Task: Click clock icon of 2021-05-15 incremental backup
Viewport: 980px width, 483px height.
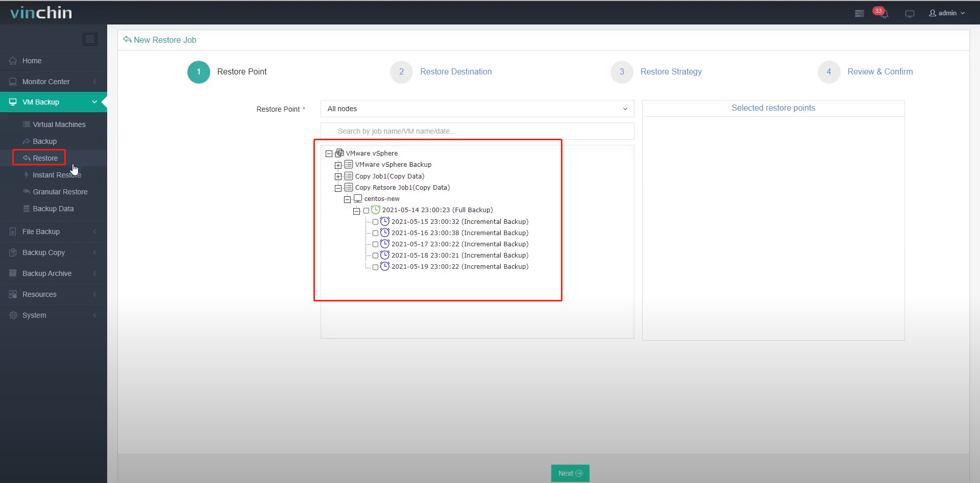Action: pyautogui.click(x=385, y=221)
